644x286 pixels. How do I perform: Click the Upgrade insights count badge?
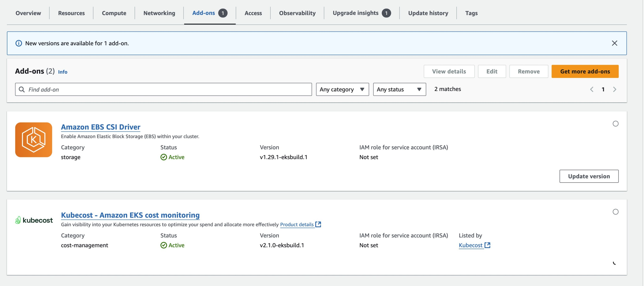(x=386, y=13)
